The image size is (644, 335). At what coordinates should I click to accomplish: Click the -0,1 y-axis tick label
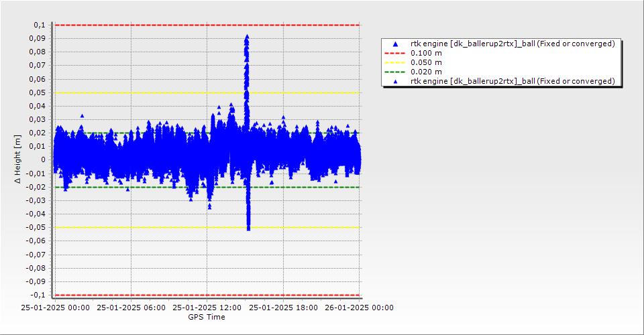click(x=40, y=295)
